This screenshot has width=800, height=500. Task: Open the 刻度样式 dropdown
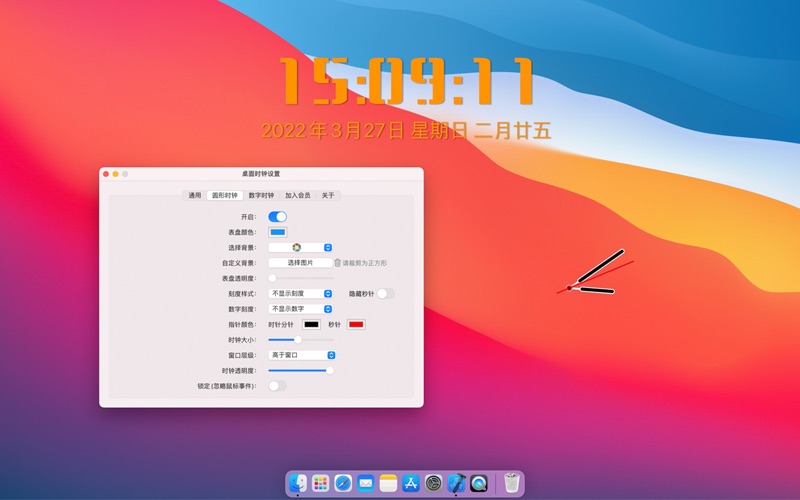tap(301, 293)
